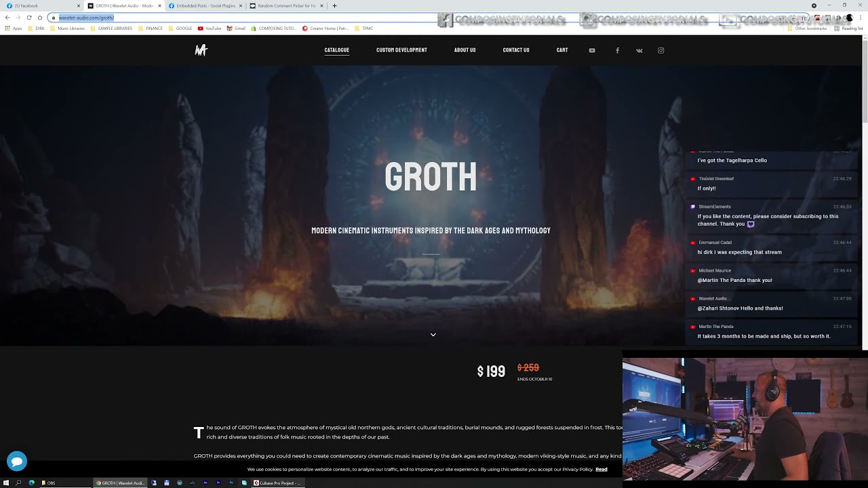This screenshot has height=488, width=868.
Task: Click the $ 199 sale price
Action: click(x=492, y=371)
